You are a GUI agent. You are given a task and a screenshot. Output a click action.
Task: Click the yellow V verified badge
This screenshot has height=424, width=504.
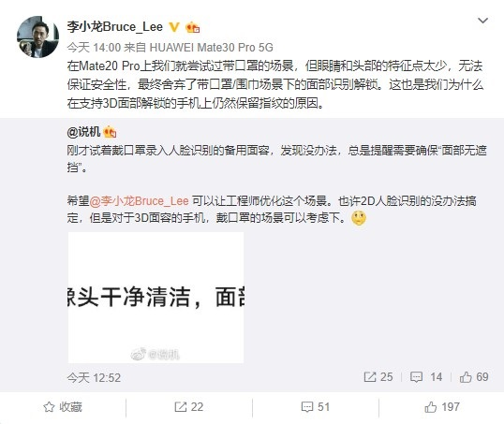(x=174, y=27)
